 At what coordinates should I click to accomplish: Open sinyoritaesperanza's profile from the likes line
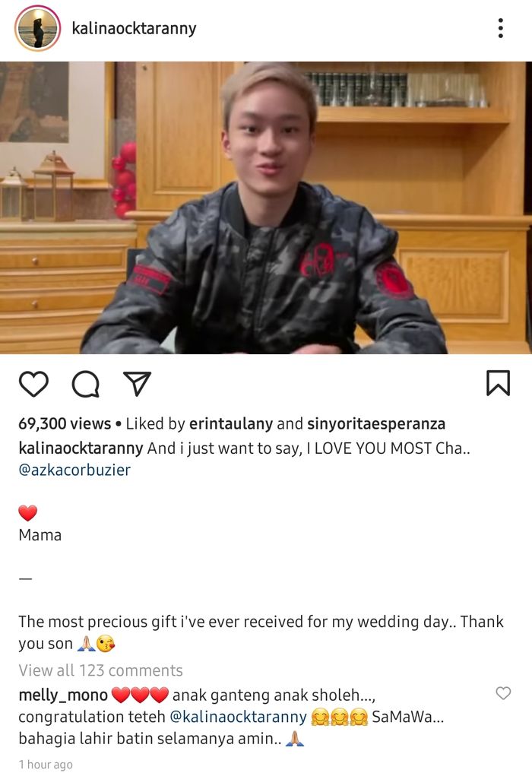376,423
